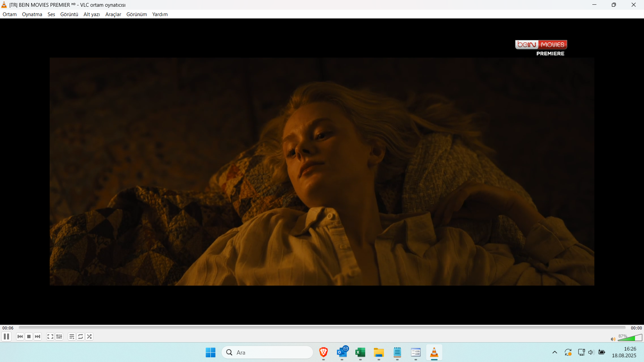Toggle loop repeat mode
This screenshot has height=362, width=644.
tap(81, 337)
